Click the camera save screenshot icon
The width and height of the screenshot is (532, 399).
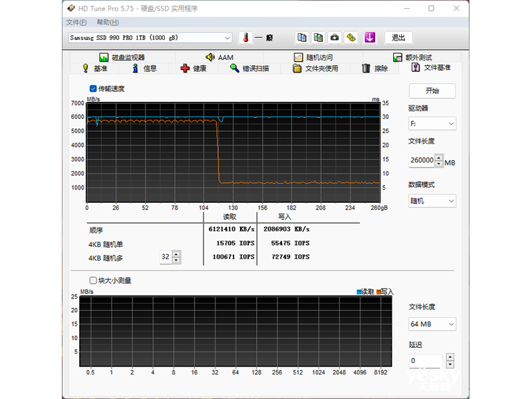(335, 38)
